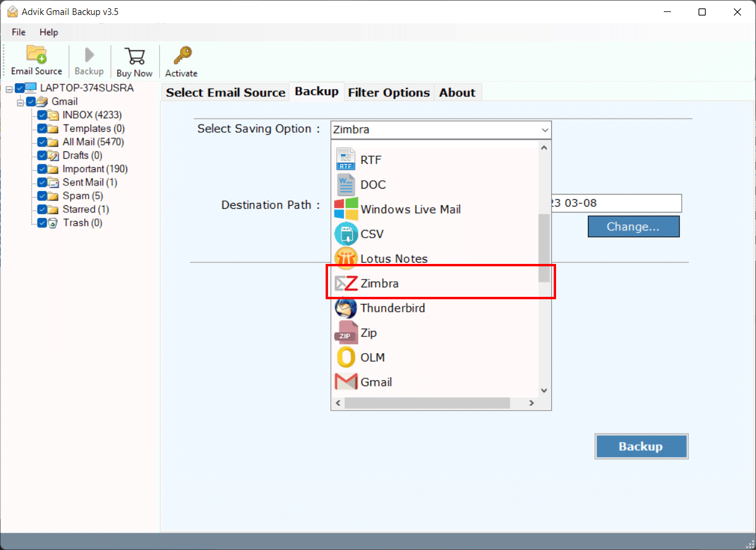The height and width of the screenshot is (550, 756).
Task: Toggle the INBOX (4233) checkbox
Action: pyautogui.click(x=42, y=115)
